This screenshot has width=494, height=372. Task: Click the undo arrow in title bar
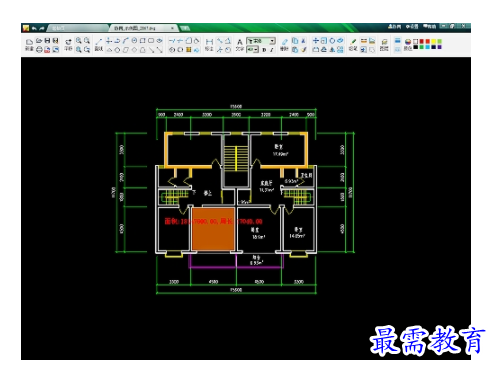click(x=34, y=28)
